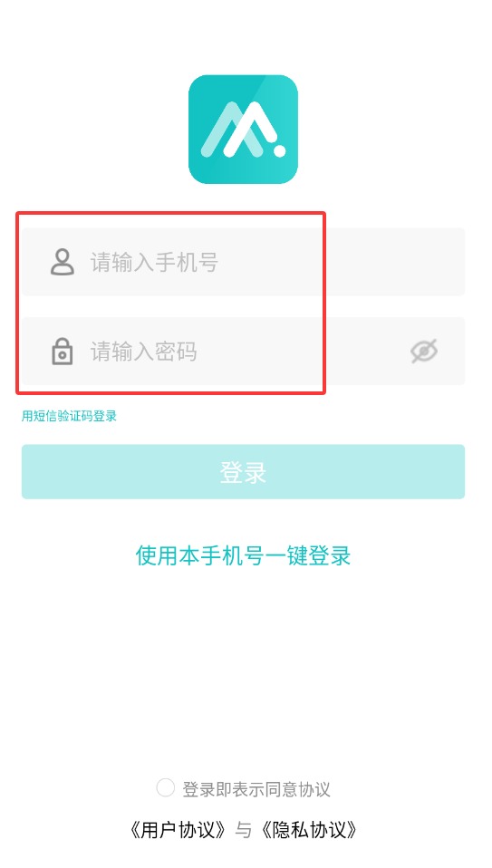Screen dimensions: 492x868
Task: Open the 《用户协议》 user agreement
Action: (x=178, y=829)
